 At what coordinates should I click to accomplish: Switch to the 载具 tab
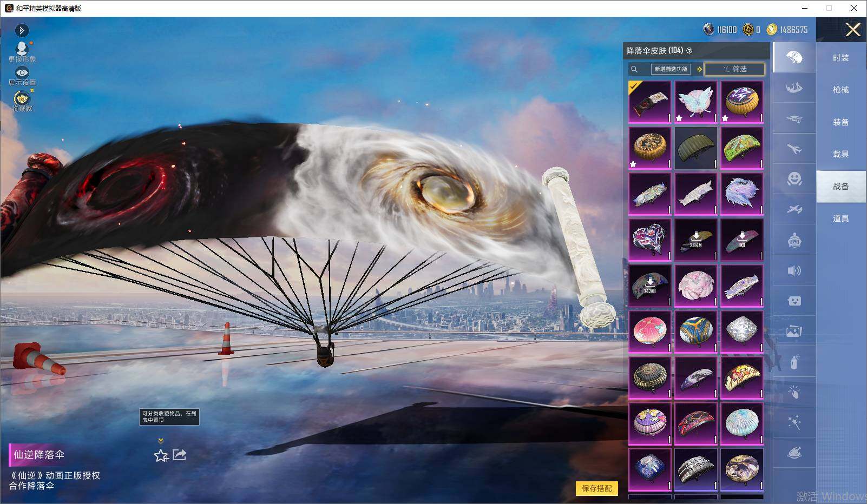[841, 154]
